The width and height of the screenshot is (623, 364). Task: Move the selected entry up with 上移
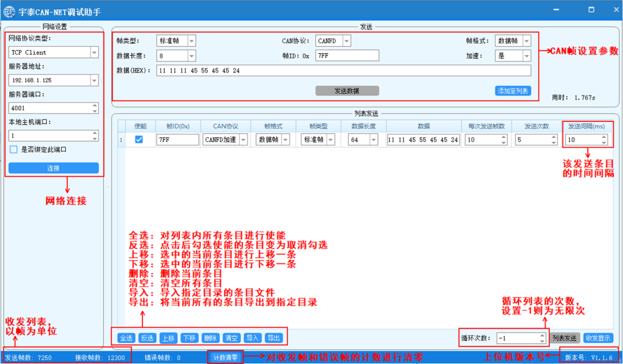(x=168, y=338)
